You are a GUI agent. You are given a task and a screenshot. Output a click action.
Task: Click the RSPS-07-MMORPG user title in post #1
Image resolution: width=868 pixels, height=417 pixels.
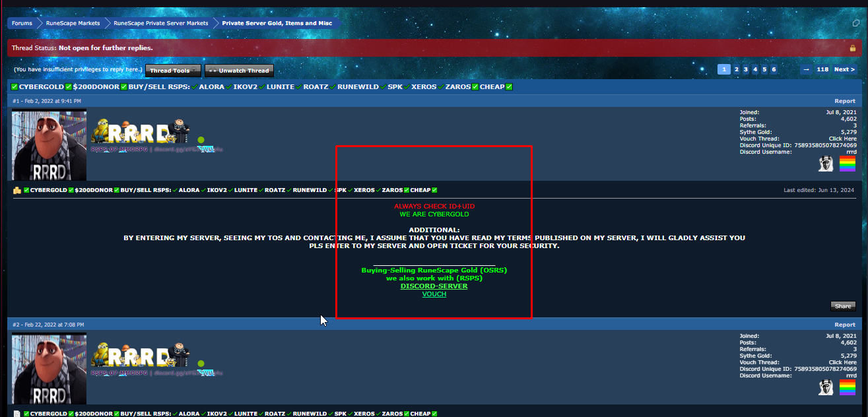tap(120, 149)
